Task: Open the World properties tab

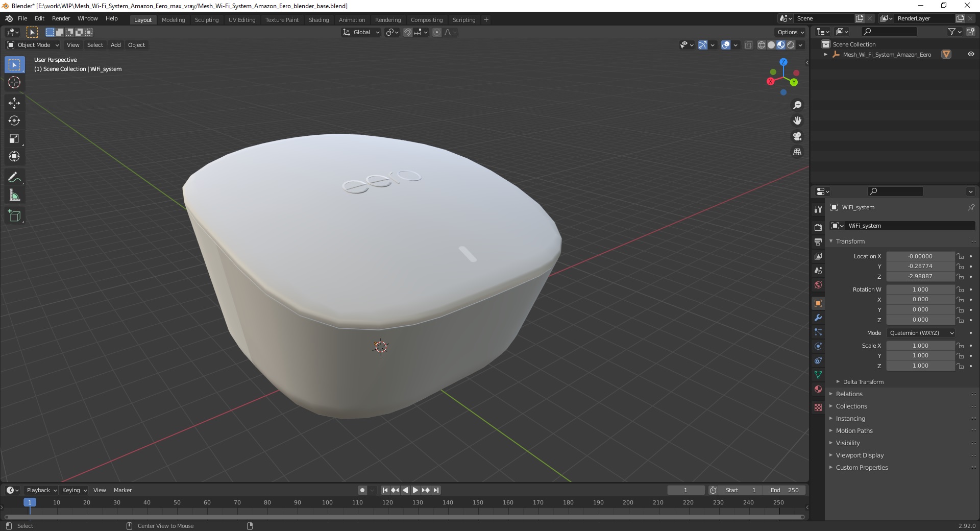Action: [x=818, y=285]
